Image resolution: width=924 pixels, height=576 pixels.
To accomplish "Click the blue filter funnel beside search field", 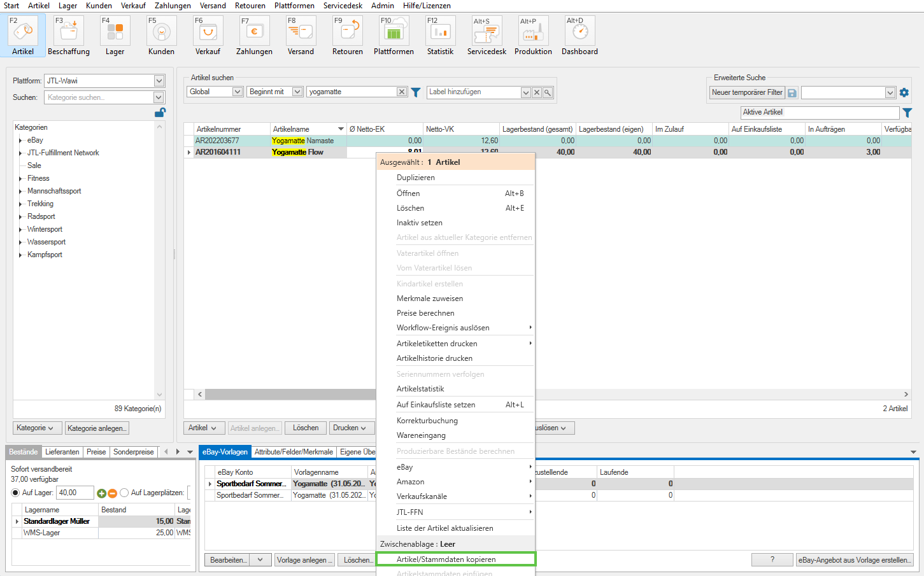I will (x=416, y=92).
